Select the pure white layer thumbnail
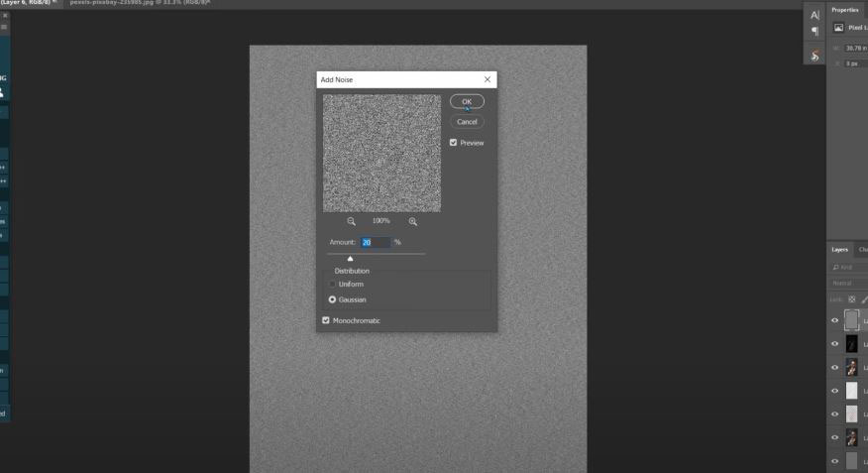The width and height of the screenshot is (868, 473). 852,391
